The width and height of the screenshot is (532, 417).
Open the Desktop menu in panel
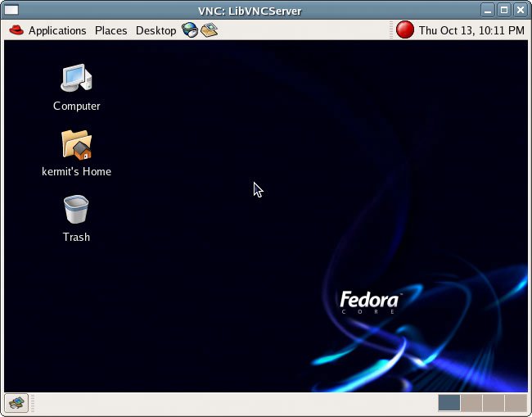tap(156, 30)
